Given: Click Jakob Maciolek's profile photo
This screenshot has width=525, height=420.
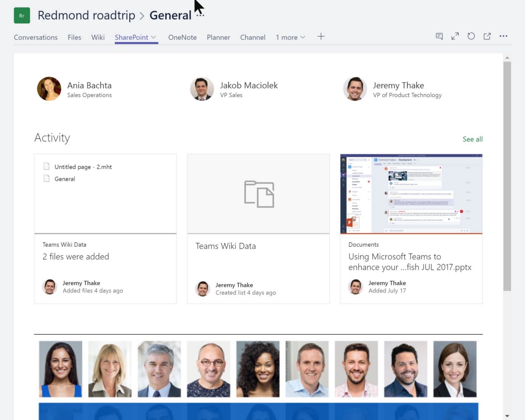Looking at the screenshot, I should [x=202, y=89].
